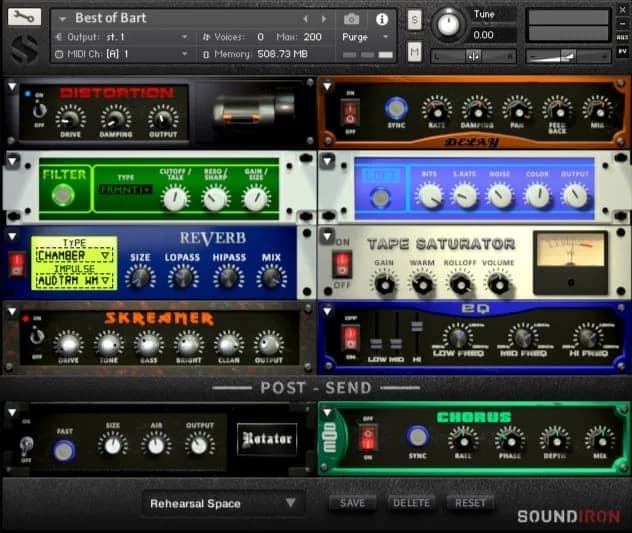This screenshot has height=533, width=632.
Task: Toggle the Delay red power switch
Action: tap(350, 111)
